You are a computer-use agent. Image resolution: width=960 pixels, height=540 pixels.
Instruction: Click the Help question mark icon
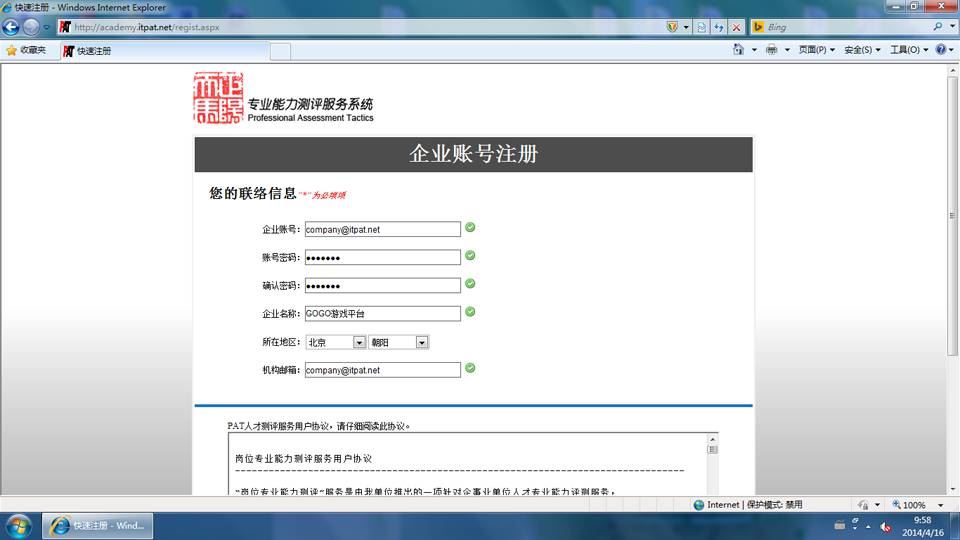(x=941, y=50)
